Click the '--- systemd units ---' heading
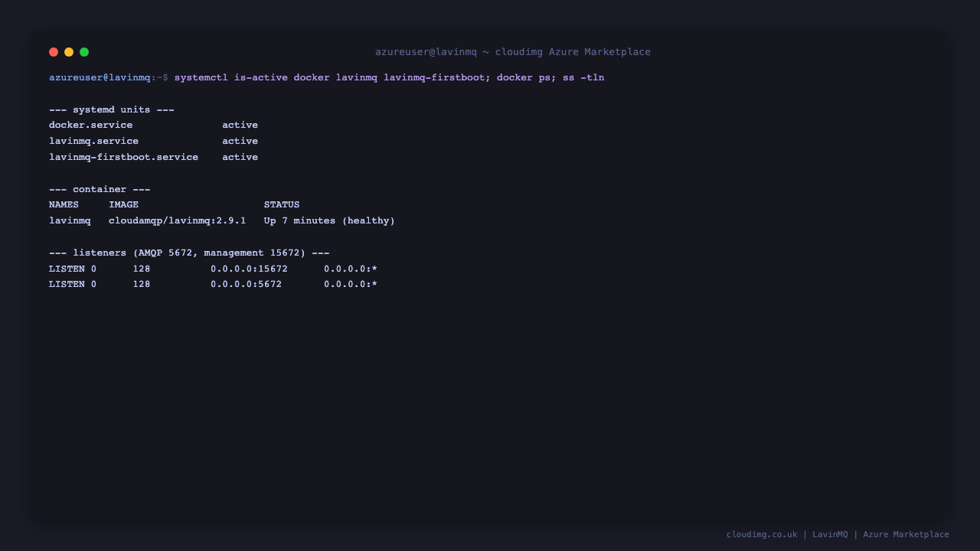The height and width of the screenshot is (551, 980). (x=112, y=109)
